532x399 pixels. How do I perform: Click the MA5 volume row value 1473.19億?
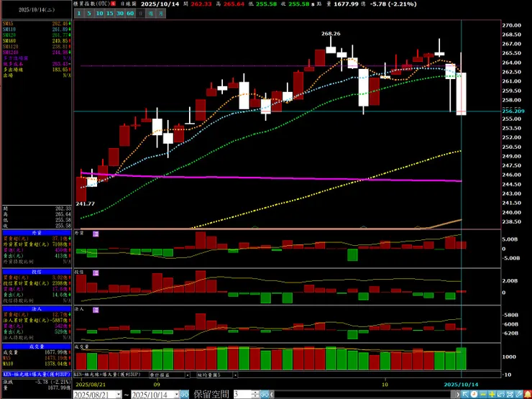coord(56,357)
